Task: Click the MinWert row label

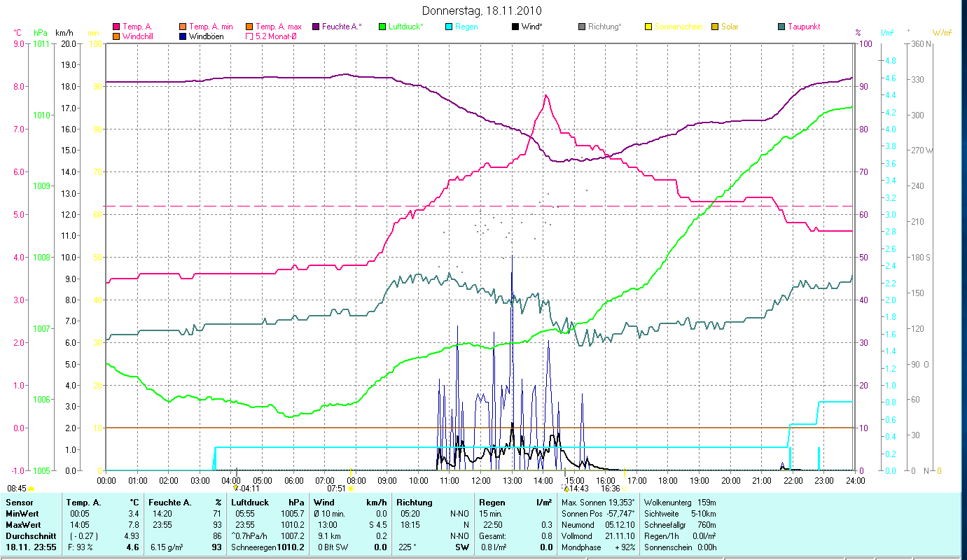Action: 22,513
